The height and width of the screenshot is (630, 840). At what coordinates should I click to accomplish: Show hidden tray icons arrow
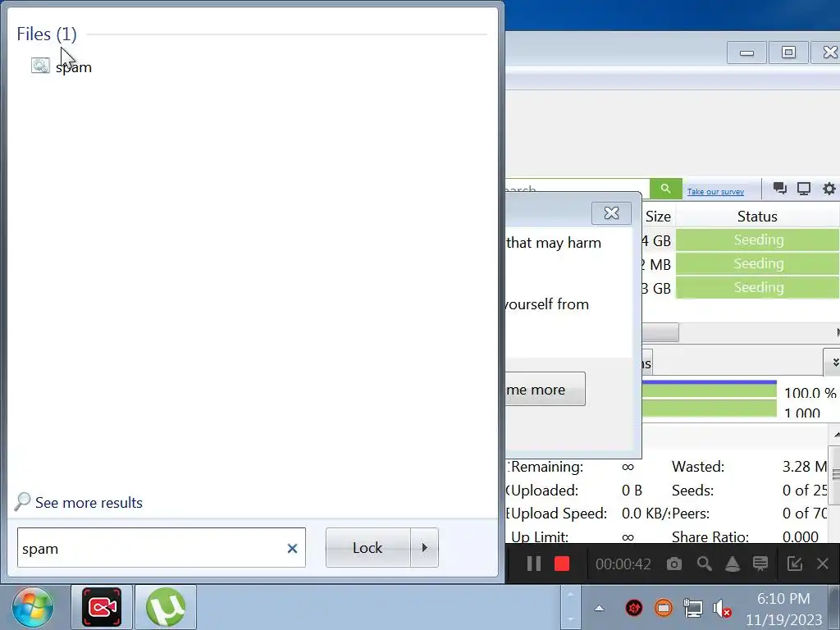pyautogui.click(x=600, y=608)
